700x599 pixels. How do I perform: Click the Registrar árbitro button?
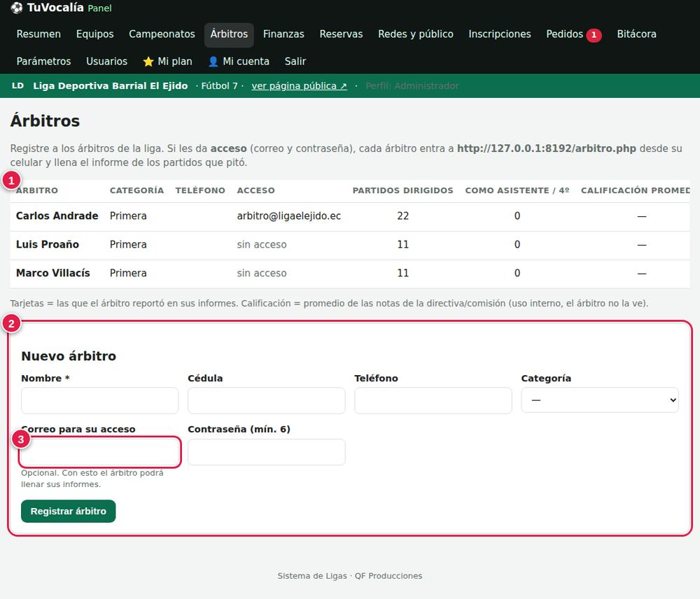[x=69, y=511]
